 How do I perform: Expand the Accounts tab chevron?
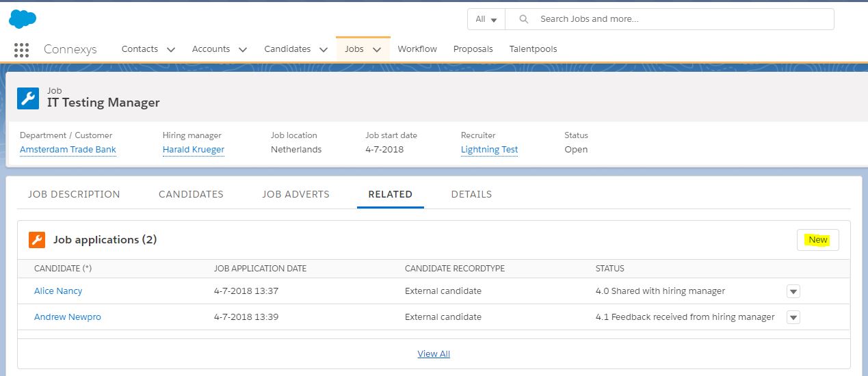[x=243, y=49]
